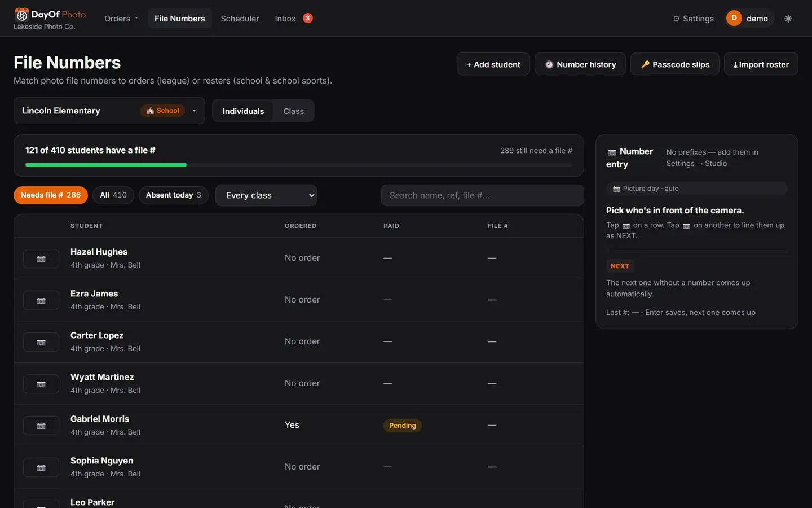Open Number history
Viewport: 812px width, 508px height.
580,64
